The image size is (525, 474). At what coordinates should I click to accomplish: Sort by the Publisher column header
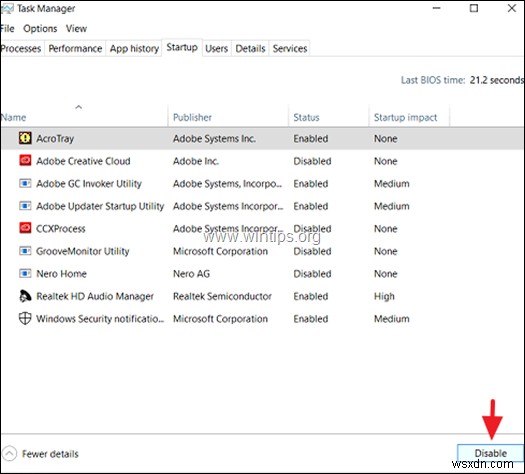(228, 117)
